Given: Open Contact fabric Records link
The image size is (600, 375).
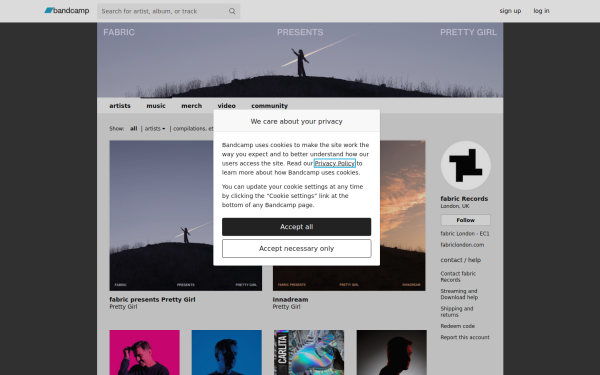Looking at the screenshot, I should [458, 277].
